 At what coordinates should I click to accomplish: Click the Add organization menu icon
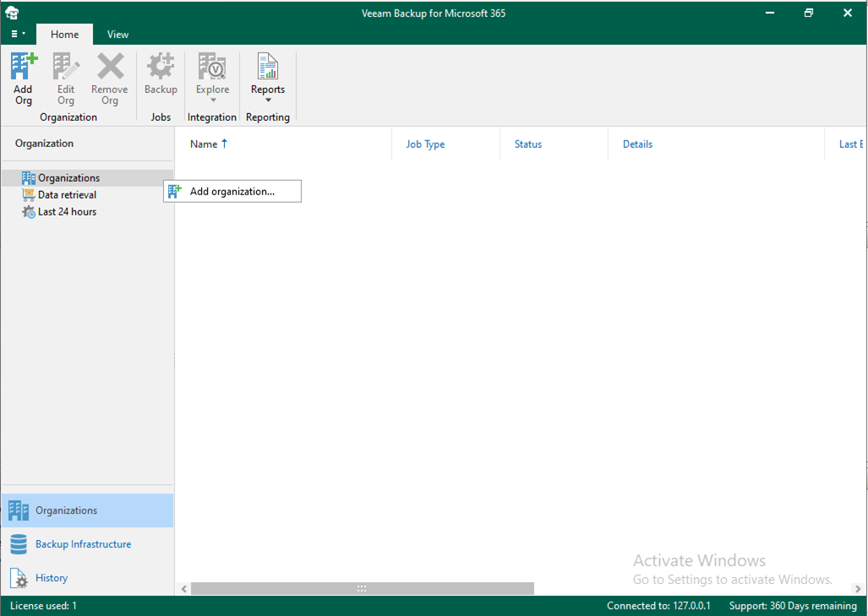pyautogui.click(x=175, y=192)
